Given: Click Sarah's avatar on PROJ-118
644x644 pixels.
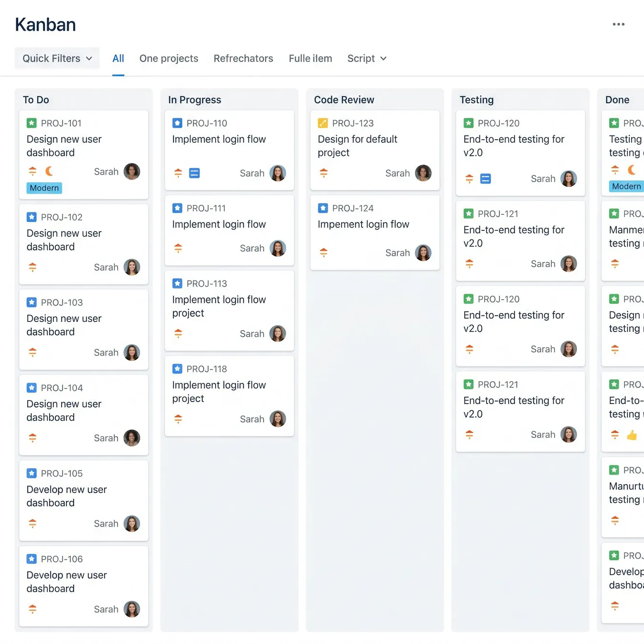Looking at the screenshot, I should pyautogui.click(x=278, y=419).
